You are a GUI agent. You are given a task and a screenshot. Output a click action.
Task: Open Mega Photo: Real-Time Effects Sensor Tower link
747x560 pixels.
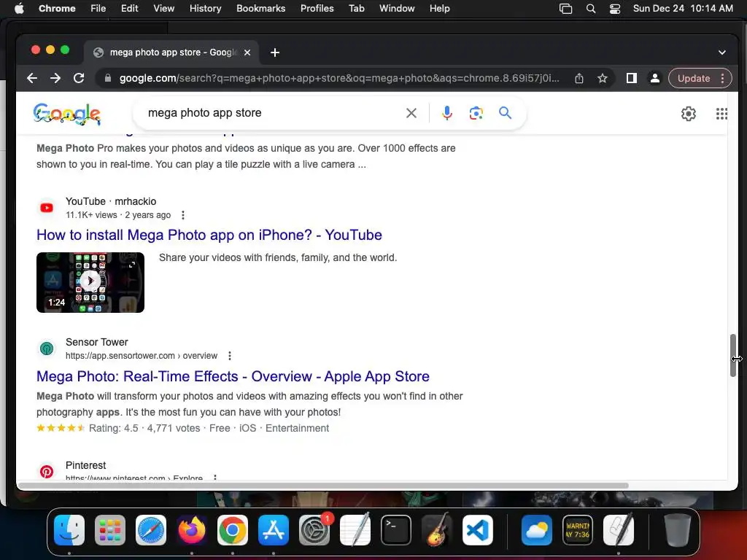tap(233, 376)
